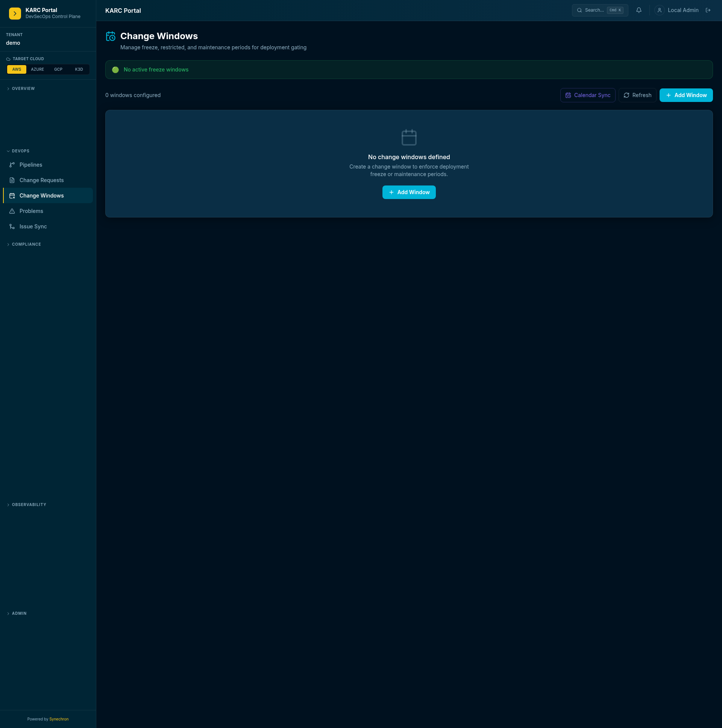Screen dimensions: 722x728
Task: Open Change Requests from the sidebar
Action: pos(48,180)
